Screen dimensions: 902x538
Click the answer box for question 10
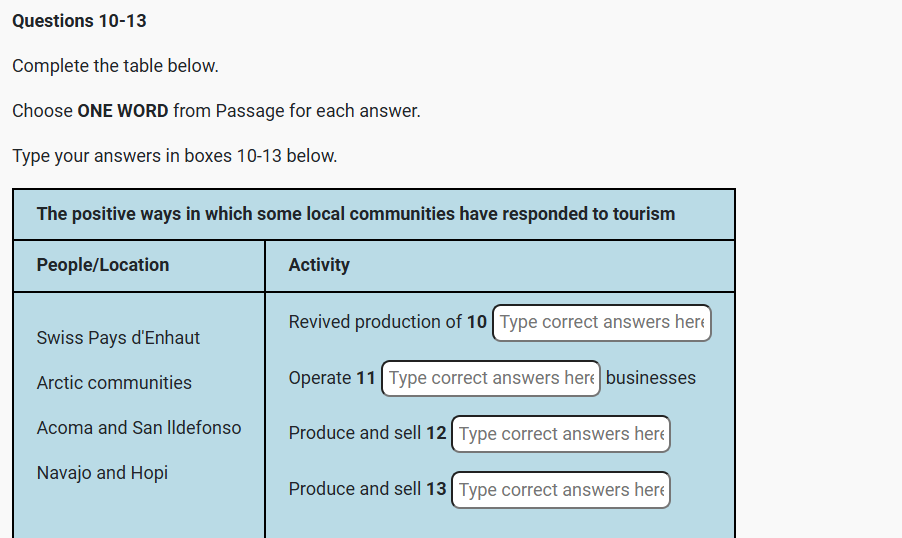[x=601, y=323]
